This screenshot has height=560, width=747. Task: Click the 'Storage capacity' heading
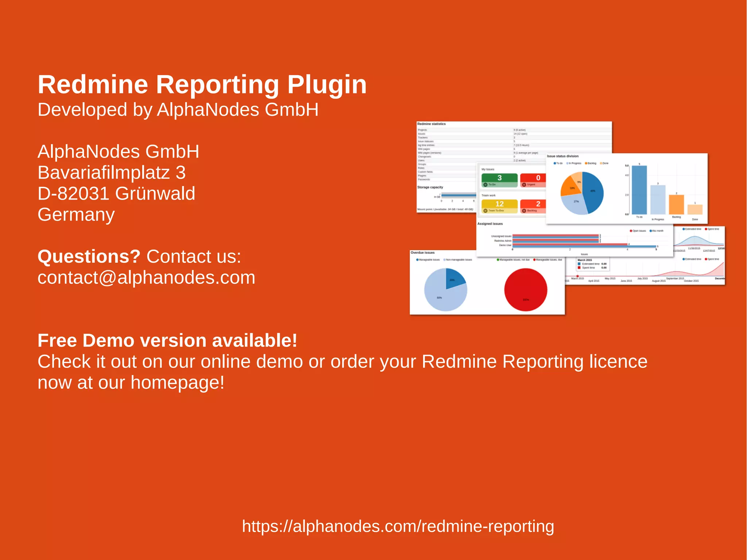pos(430,187)
